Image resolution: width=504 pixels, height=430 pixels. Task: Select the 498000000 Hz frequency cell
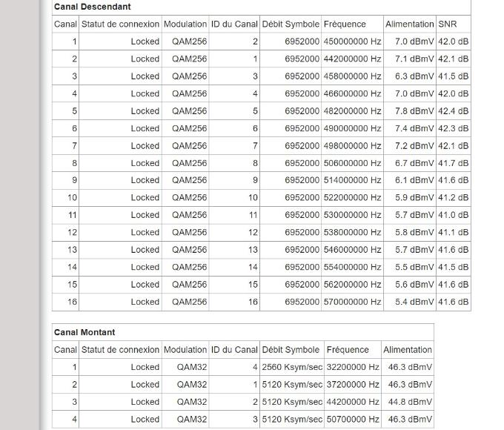pyautogui.click(x=352, y=146)
